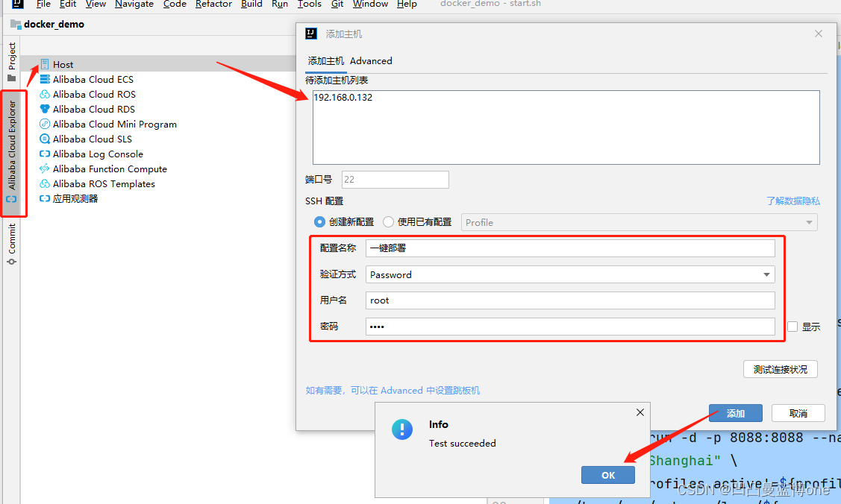The height and width of the screenshot is (504, 841).
Task: Click the 添加 button
Action: point(736,414)
